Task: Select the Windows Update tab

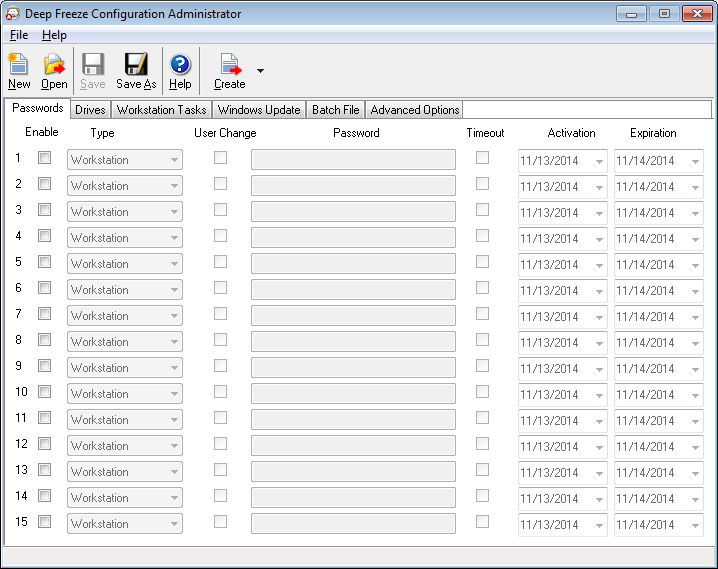Action: pos(259,110)
